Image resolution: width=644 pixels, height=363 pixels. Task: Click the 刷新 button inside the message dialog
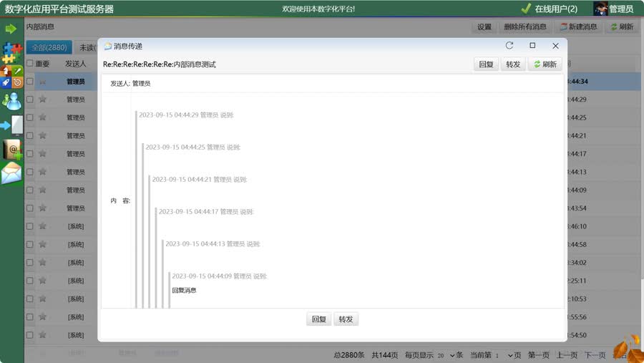click(x=545, y=64)
